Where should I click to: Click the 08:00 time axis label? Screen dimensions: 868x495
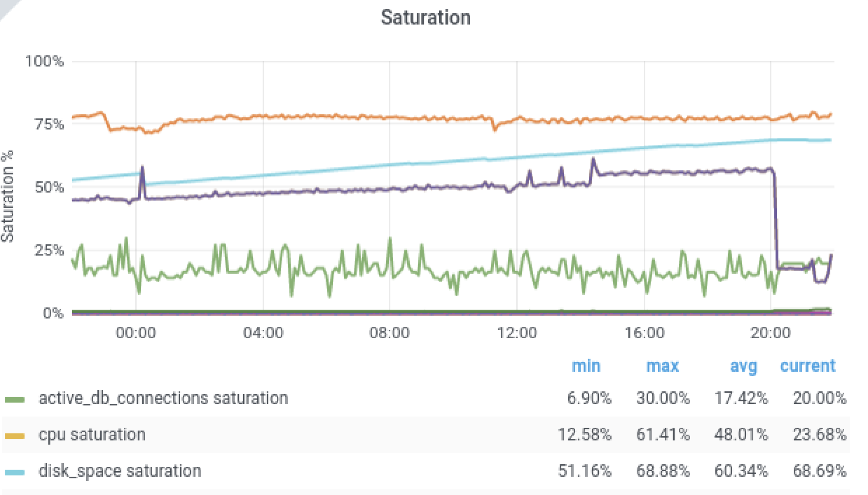click(389, 333)
